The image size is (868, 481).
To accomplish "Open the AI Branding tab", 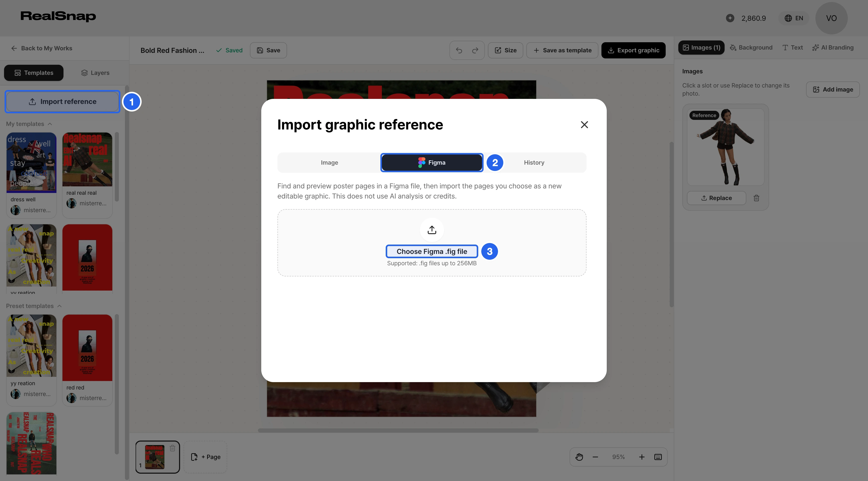I will [x=833, y=48].
